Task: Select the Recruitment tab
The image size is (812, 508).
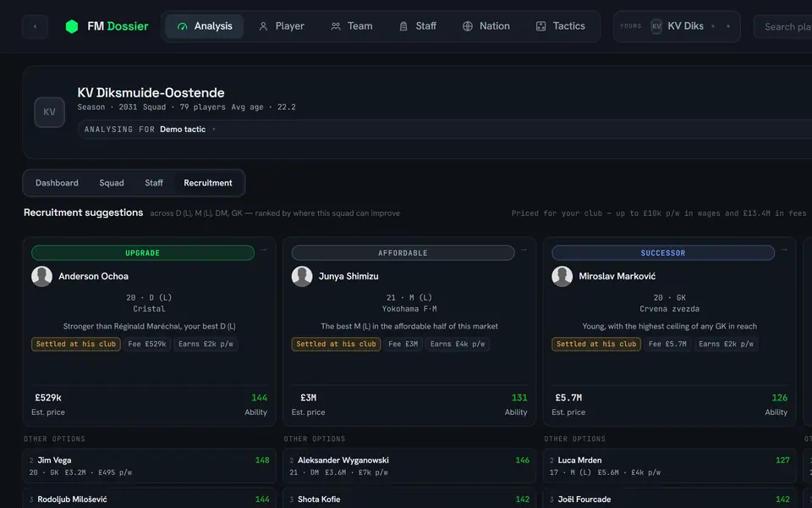Action: [x=208, y=183]
